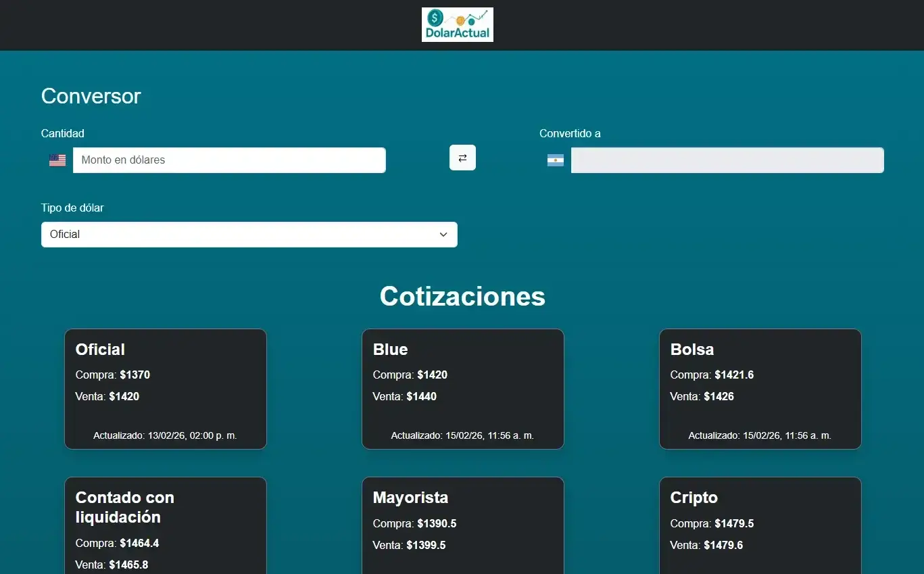Click the Cotizaciones title
The image size is (924, 574).
click(462, 297)
